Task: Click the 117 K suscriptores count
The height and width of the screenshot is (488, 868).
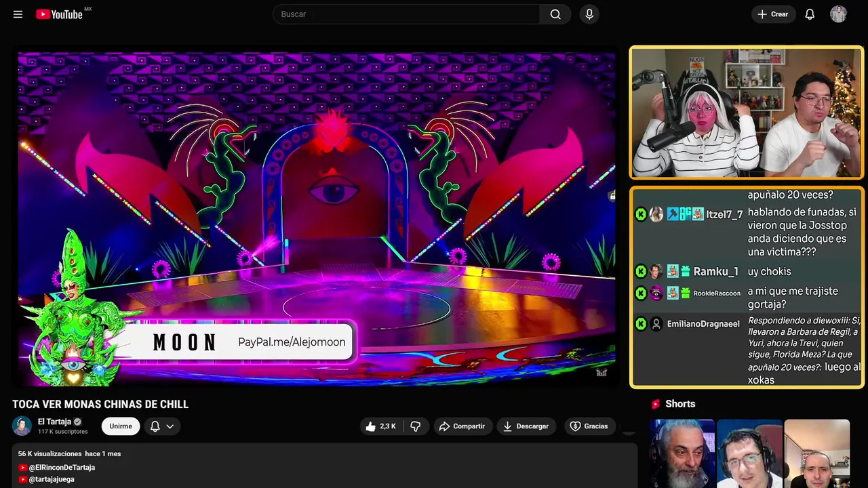Action: pyautogui.click(x=62, y=432)
